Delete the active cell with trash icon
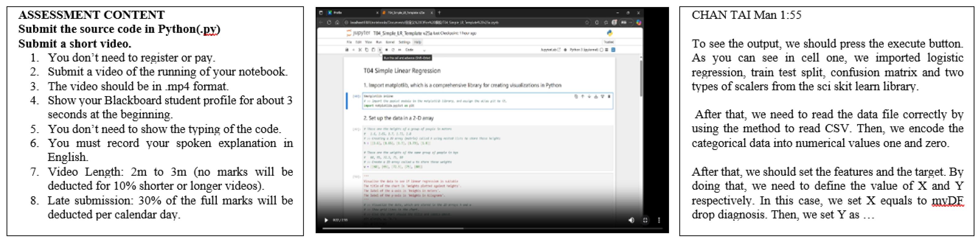Viewport: 980px width, 243px height. (609, 97)
